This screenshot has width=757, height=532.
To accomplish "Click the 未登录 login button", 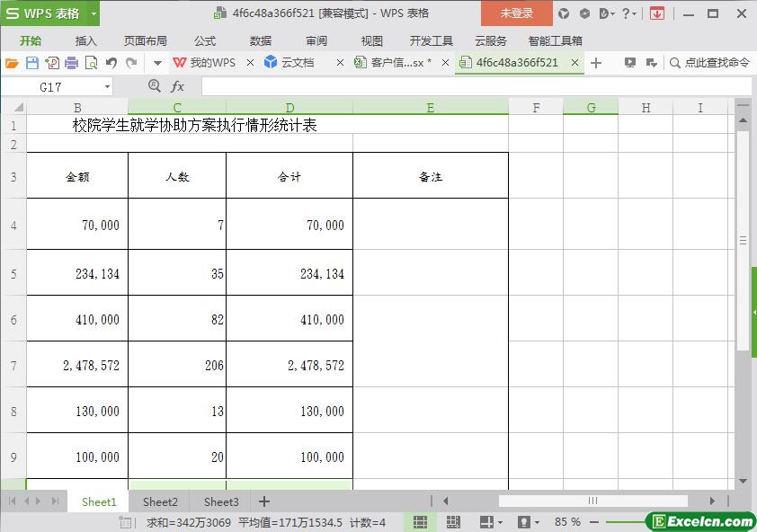I will [517, 13].
